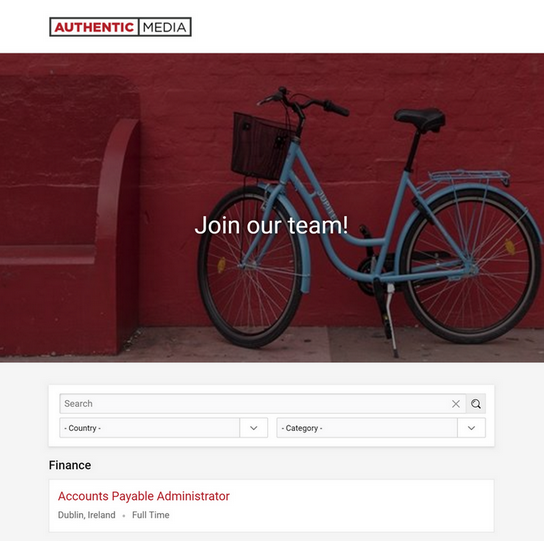Click the red AUTHENTIC word in logo
Viewport: 544px width, 541px height.
coord(94,27)
